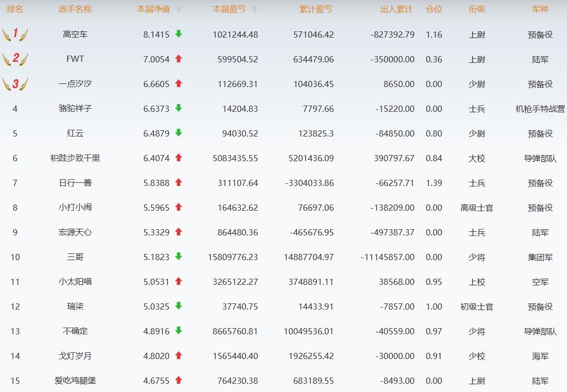Open player 积跬步致千里 profile
This screenshot has height=392, width=567.
[x=75, y=158]
